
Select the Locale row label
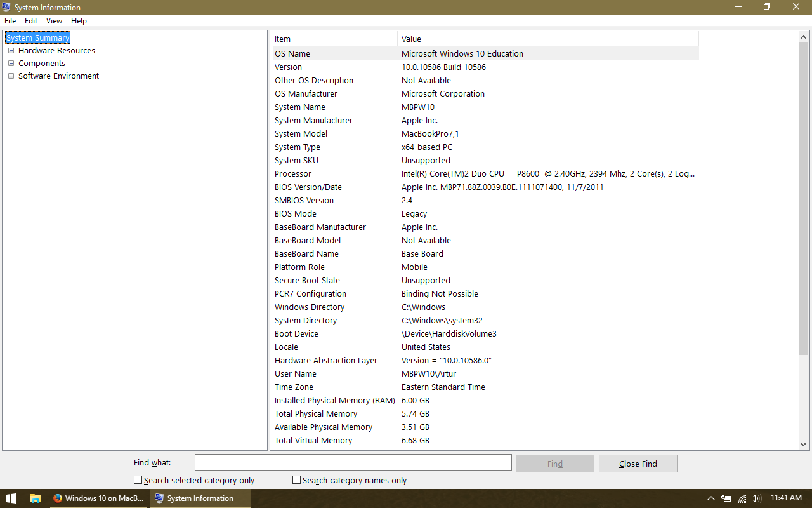[x=286, y=347]
